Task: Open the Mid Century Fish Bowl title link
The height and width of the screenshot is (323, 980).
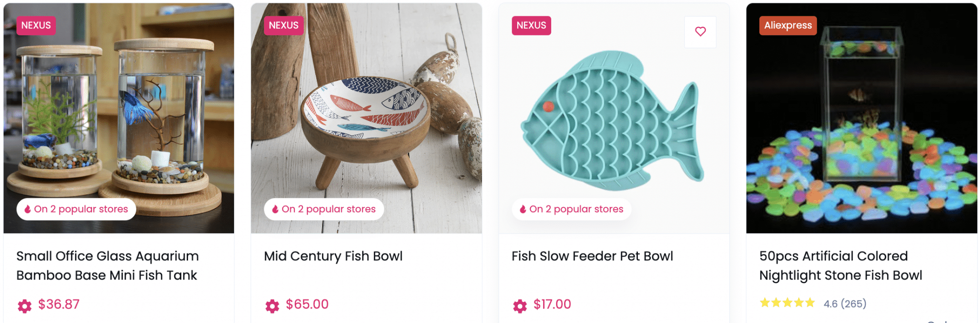Action: [x=333, y=256]
